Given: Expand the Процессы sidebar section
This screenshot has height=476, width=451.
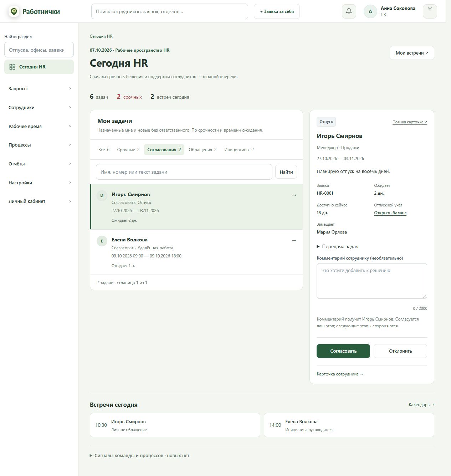Looking at the screenshot, I should (39, 145).
